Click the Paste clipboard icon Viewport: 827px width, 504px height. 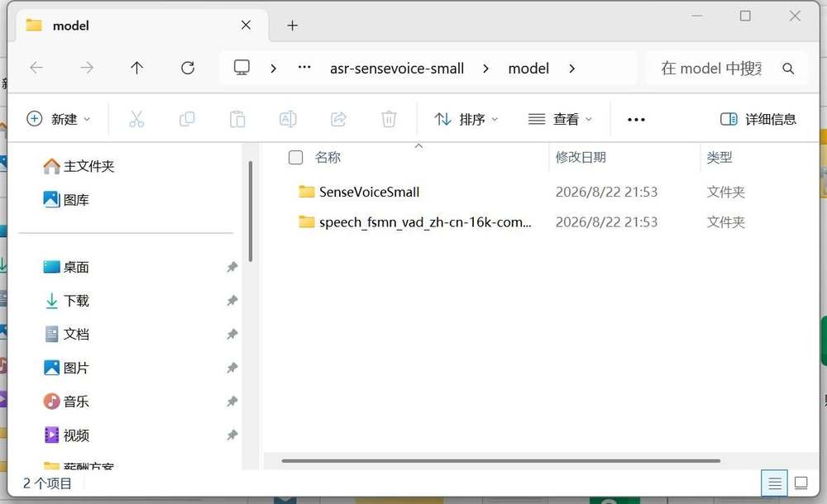click(x=237, y=119)
